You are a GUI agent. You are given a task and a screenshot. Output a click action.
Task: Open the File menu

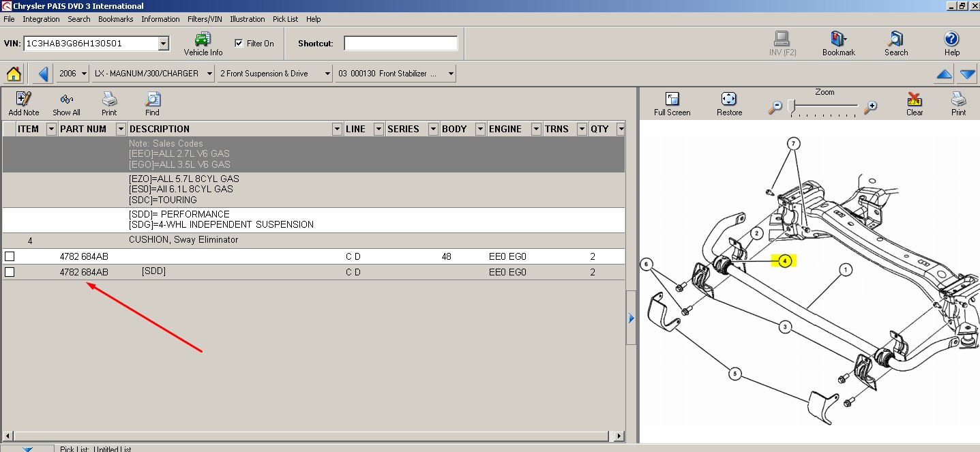coord(9,19)
